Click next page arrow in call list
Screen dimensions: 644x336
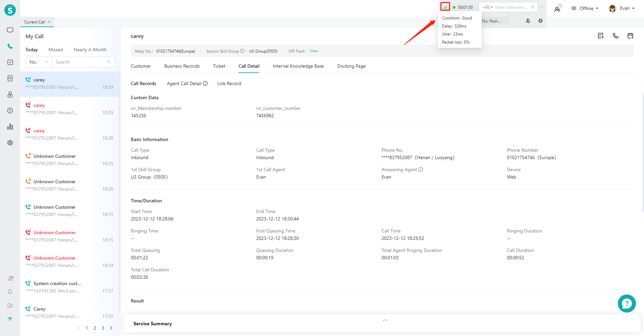(x=111, y=328)
